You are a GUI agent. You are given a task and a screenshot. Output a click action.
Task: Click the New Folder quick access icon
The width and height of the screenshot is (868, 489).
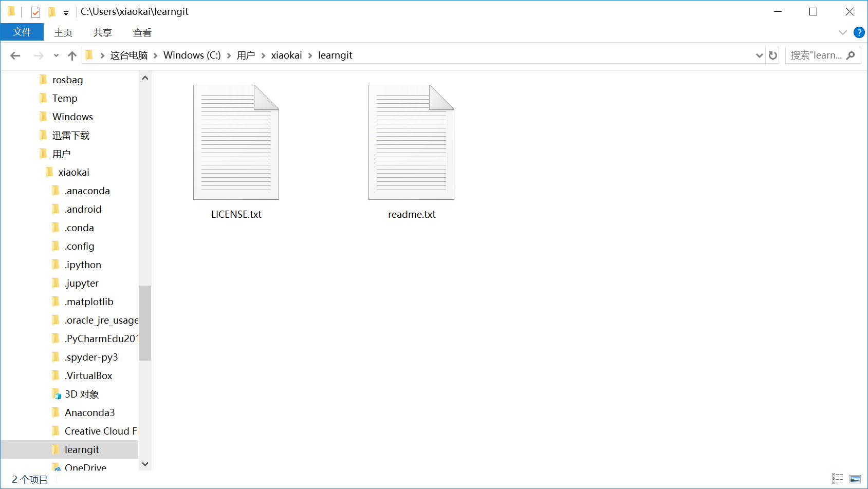51,12
